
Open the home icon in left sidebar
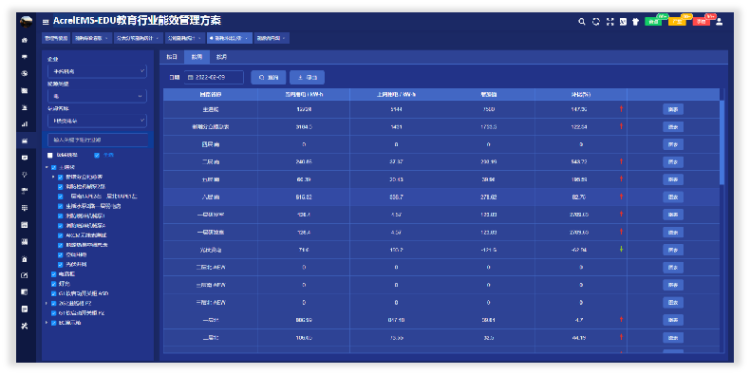click(x=25, y=41)
